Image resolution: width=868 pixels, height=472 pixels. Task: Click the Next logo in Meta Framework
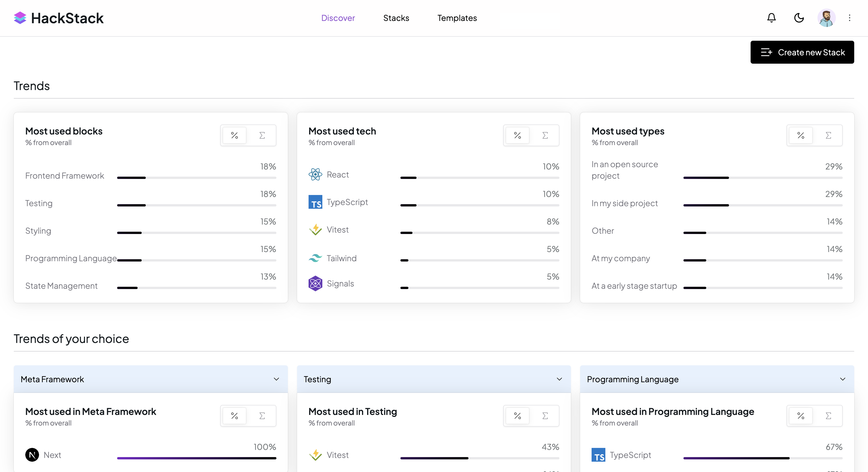coord(32,455)
